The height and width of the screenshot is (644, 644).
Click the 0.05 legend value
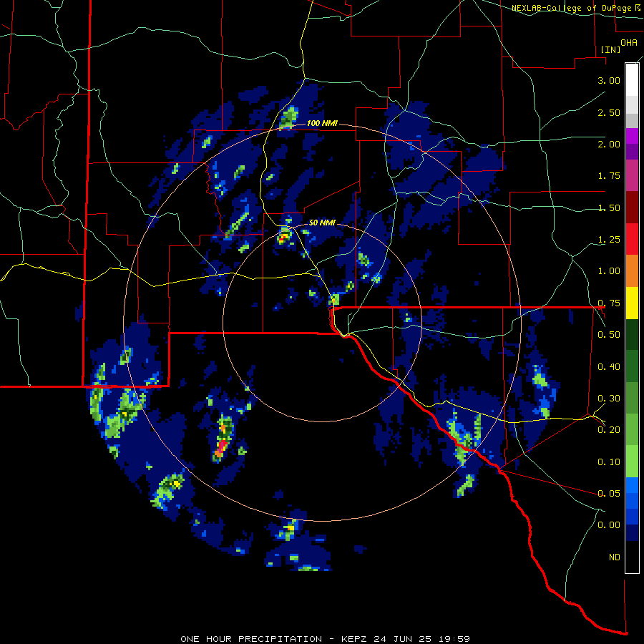(x=609, y=494)
